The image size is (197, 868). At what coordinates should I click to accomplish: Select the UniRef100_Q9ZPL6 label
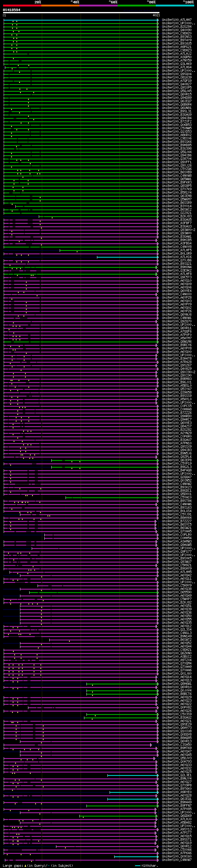pos(176,457)
